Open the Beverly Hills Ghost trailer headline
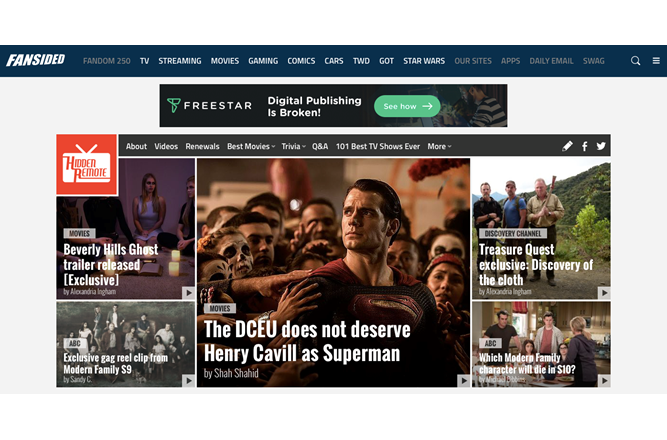Image resolution: width=667 pixels, height=440 pixels. pos(111,264)
